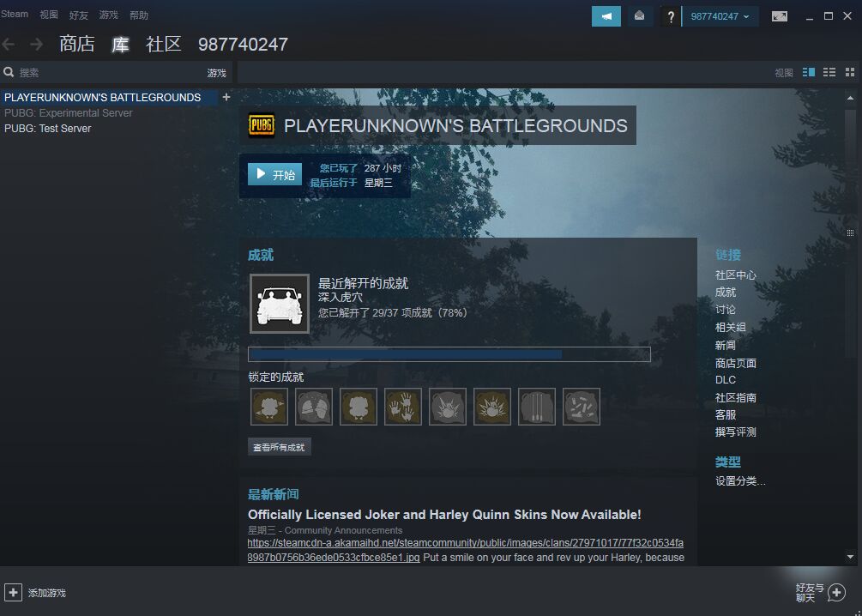
Task: Select the grid view icon
Action: tap(850, 72)
